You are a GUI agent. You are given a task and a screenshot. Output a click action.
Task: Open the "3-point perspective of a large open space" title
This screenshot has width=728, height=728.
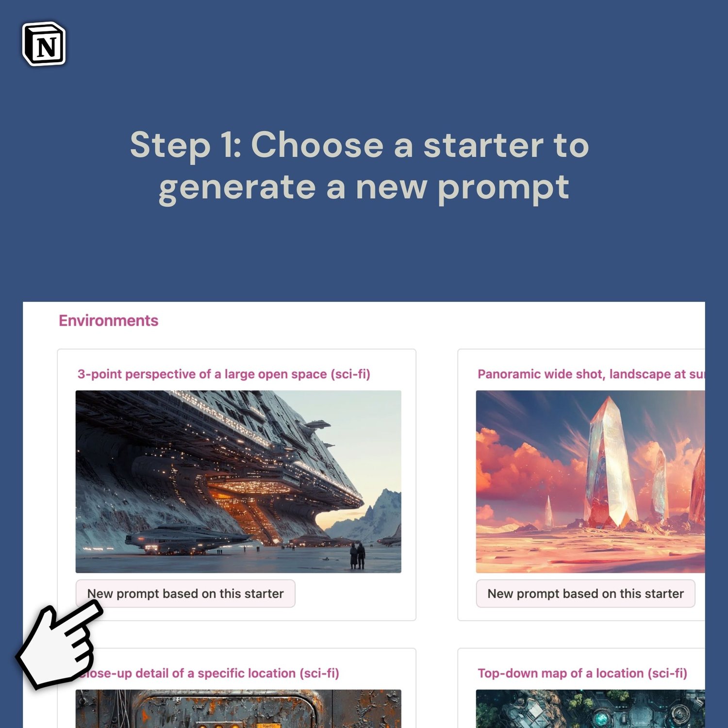click(x=224, y=374)
